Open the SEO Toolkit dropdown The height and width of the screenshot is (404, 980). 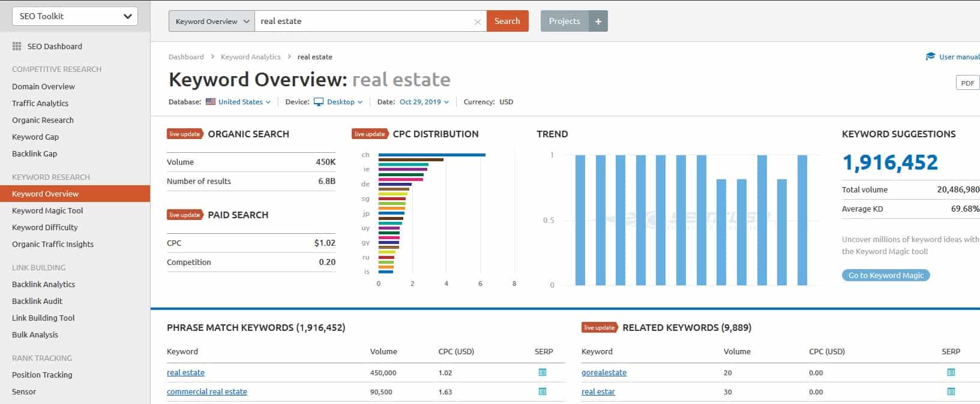(75, 16)
